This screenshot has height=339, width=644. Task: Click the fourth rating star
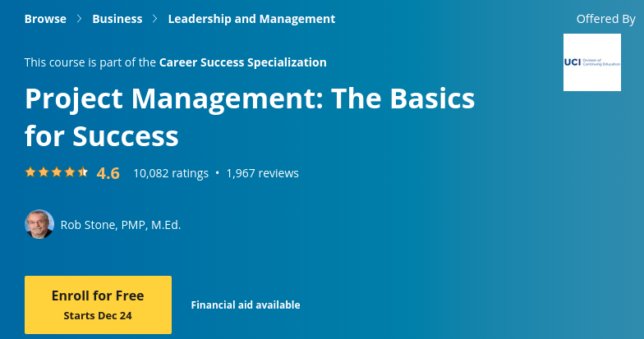70,172
